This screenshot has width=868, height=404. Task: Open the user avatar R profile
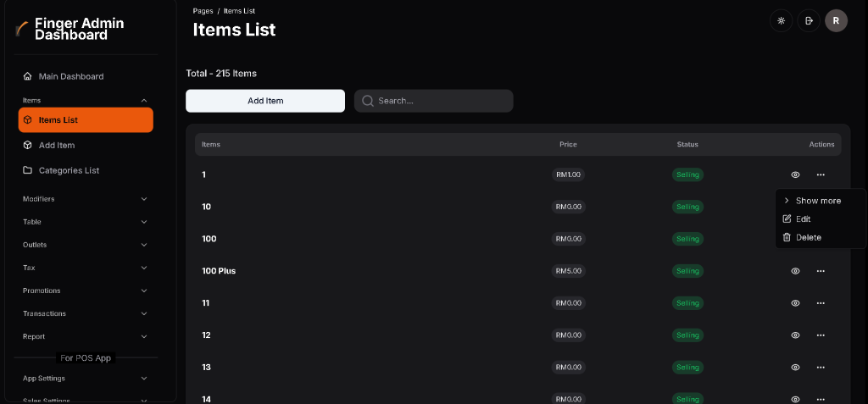837,20
